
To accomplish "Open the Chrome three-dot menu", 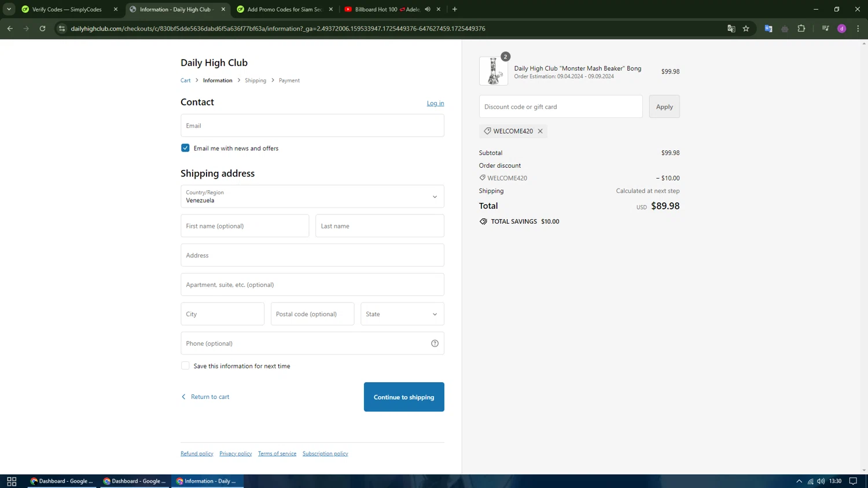I will pos(858,28).
